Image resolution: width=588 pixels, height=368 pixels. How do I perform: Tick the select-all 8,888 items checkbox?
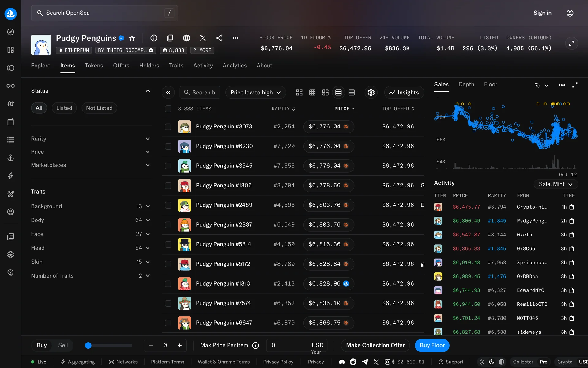click(168, 109)
